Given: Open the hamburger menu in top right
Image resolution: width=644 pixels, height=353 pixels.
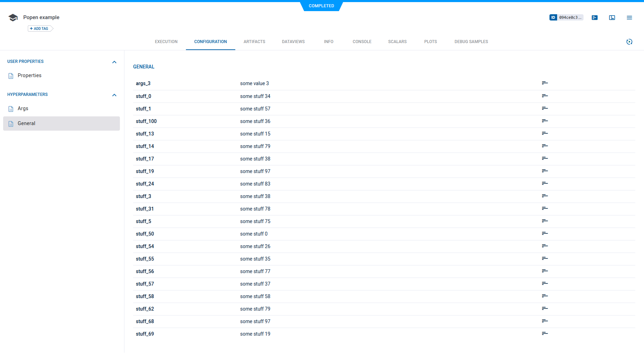Looking at the screenshot, I should click(629, 18).
